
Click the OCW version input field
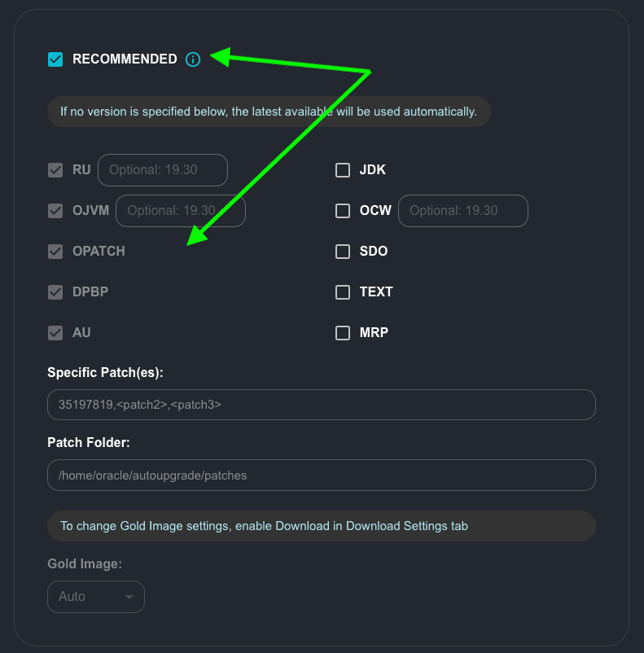point(462,210)
